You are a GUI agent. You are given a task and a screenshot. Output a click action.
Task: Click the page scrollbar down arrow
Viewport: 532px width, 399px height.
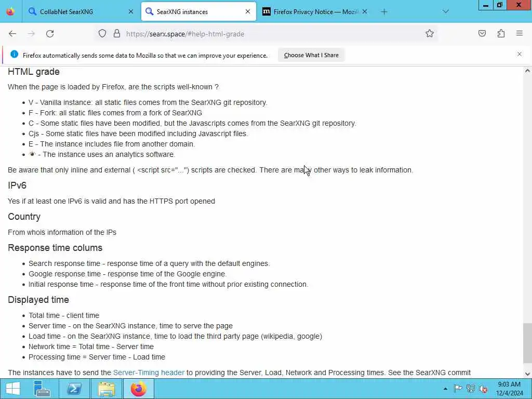pyautogui.click(x=527, y=374)
